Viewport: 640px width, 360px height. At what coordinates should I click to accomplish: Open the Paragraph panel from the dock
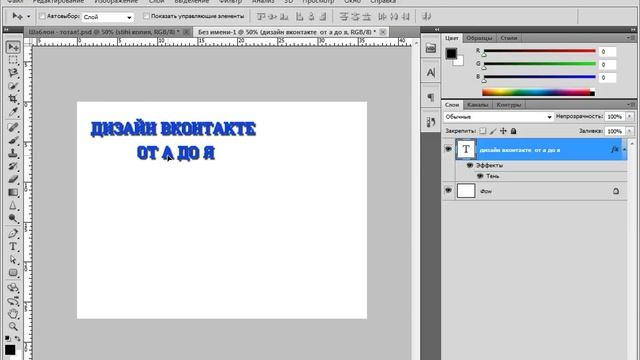431,97
